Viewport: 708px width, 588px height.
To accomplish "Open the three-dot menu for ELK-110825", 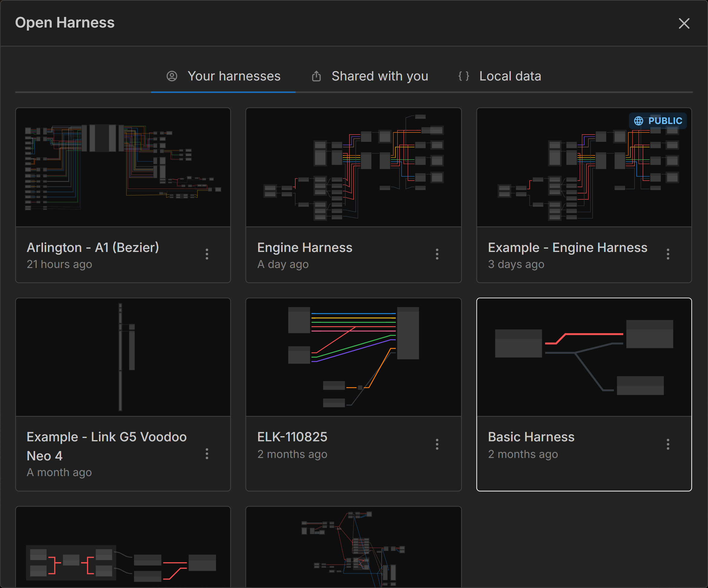I will 437,444.
